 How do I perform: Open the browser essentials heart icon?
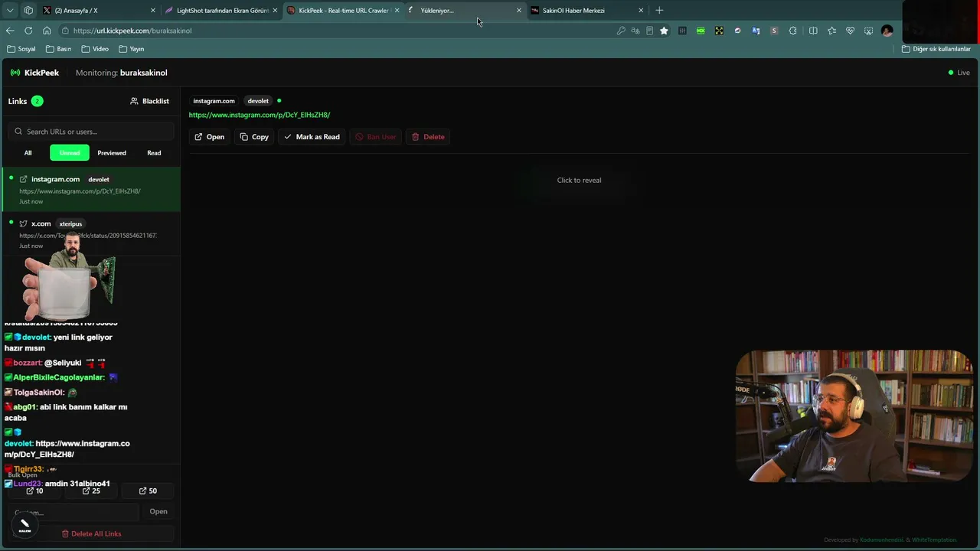(850, 31)
